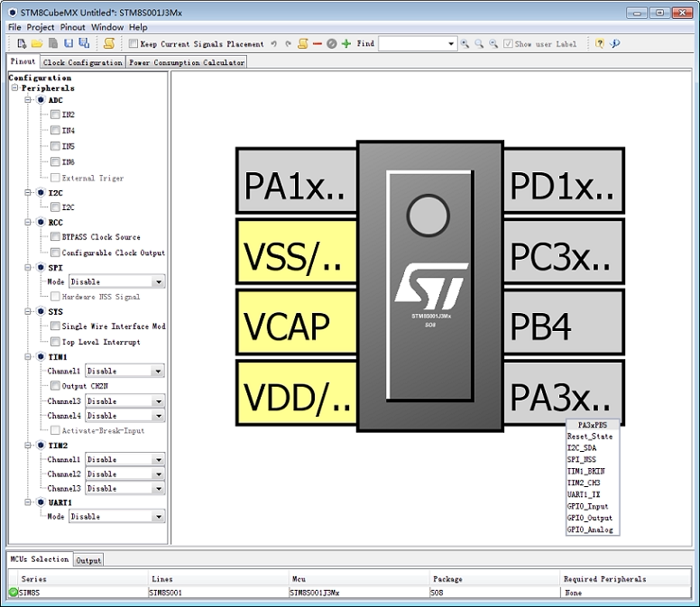Enable Keep Current Signals Placement checkbox
This screenshot has height=607, width=700.
point(133,43)
